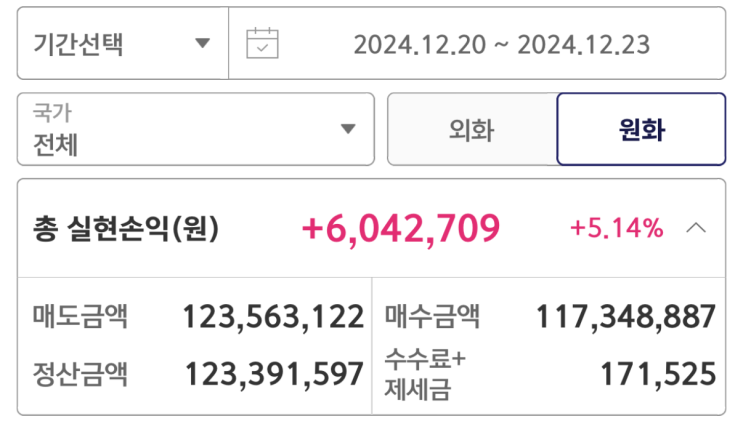Image resolution: width=743 pixels, height=424 pixels.
Task: Switch currency display to 외화
Action: click(471, 129)
